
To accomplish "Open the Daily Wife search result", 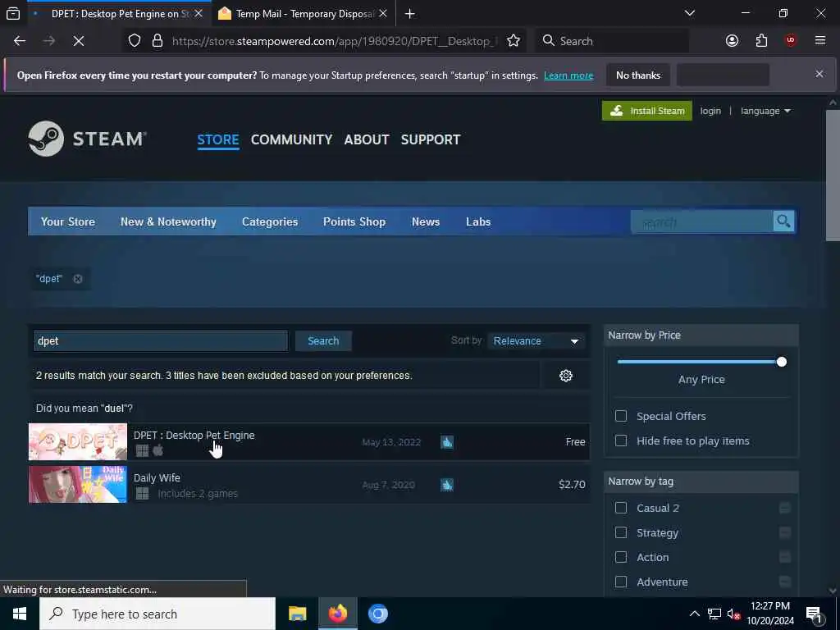I will click(x=309, y=484).
